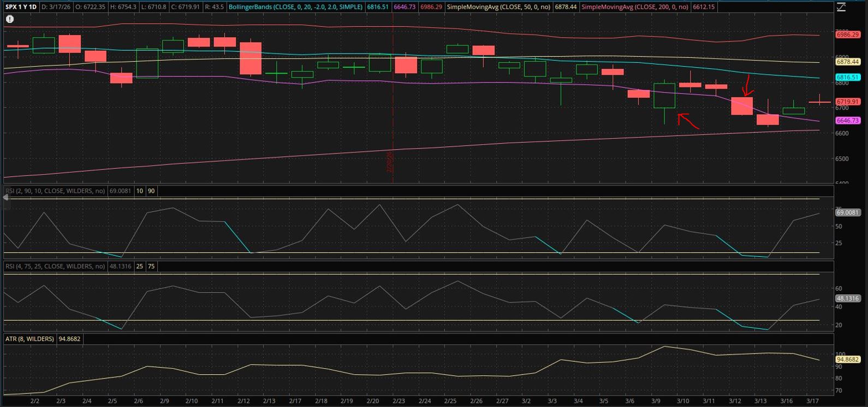Open the price axis settings icon top right

[x=841, y=7]
